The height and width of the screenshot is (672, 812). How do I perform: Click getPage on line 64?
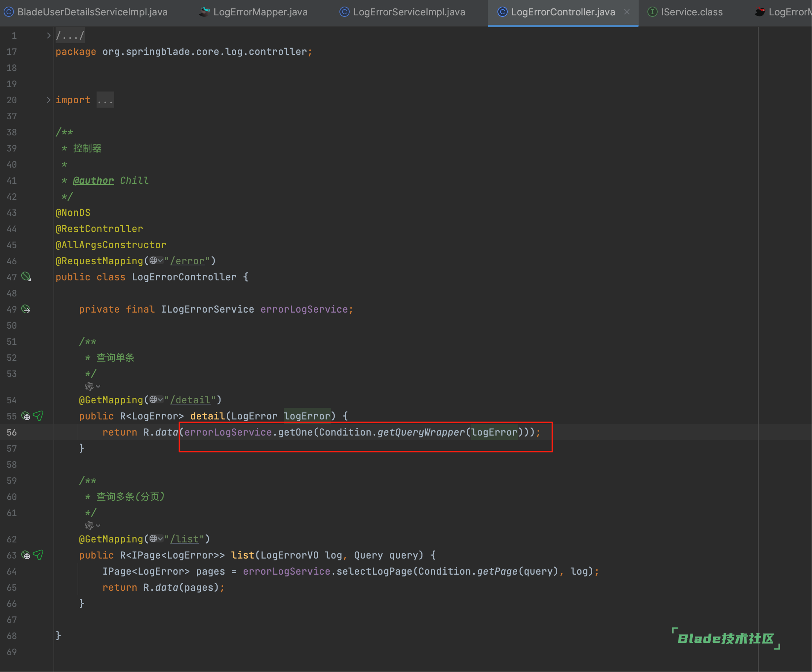[497, 571]
